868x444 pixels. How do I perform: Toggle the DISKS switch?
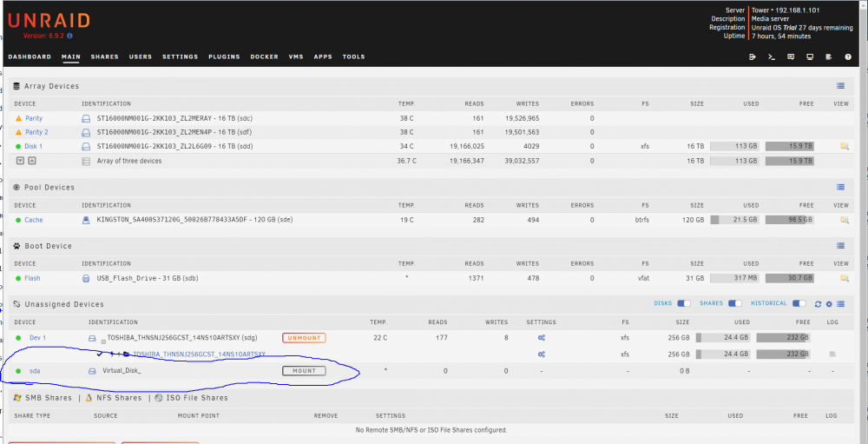[x=684, y=303]
